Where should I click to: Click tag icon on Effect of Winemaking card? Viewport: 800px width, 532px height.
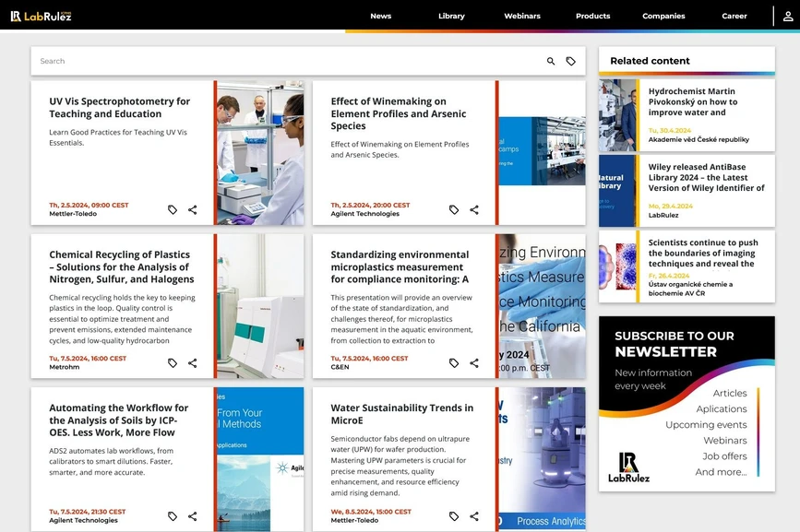pyautogui.click(x=454, y=209)
